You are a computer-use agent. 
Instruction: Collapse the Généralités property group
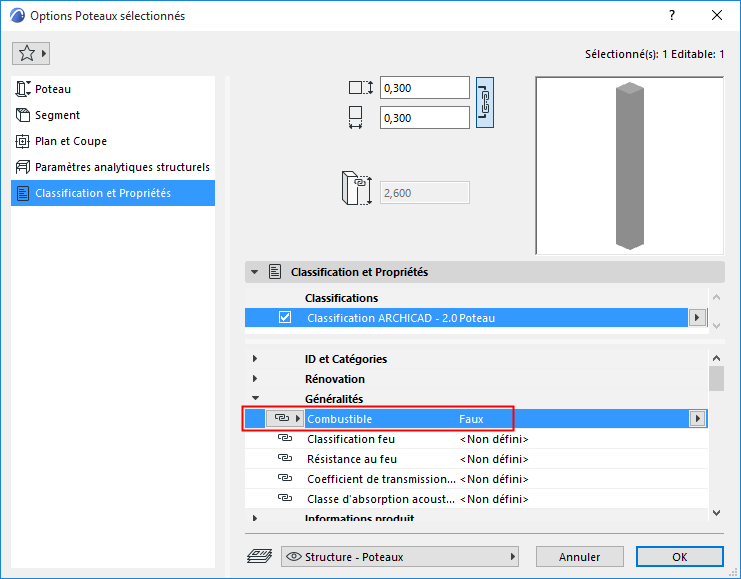click(x=255, y=399)
